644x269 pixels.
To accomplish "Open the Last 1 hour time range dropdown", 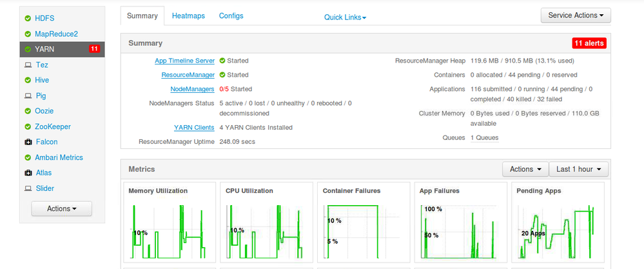I will [x=578, y=169].
